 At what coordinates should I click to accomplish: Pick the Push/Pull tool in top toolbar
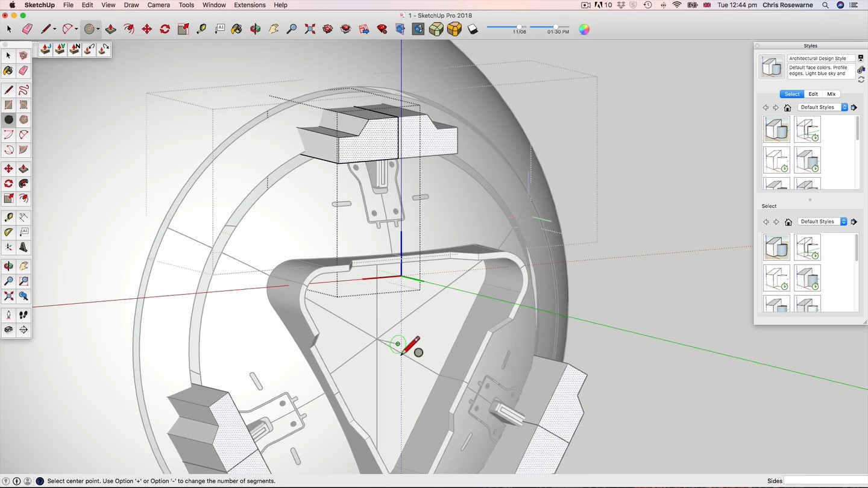click(111, 29)
